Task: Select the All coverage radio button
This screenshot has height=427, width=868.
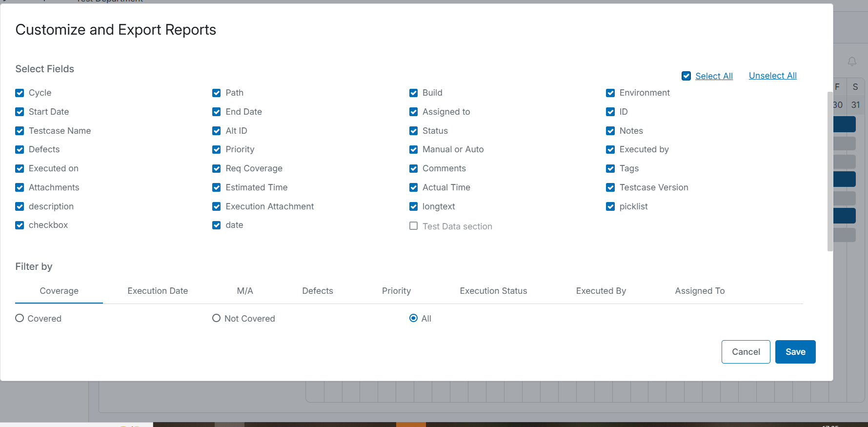Action: tap(413, 318)
